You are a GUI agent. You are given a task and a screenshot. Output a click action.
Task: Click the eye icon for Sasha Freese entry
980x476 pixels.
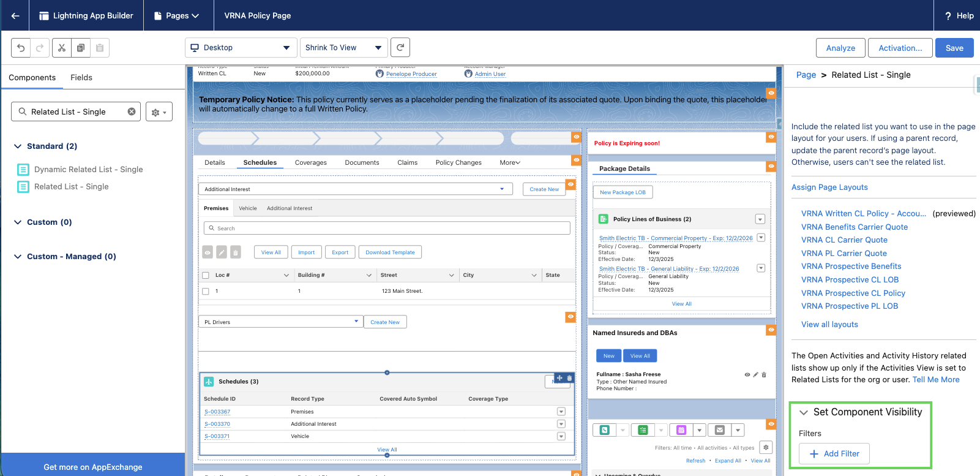747,374
